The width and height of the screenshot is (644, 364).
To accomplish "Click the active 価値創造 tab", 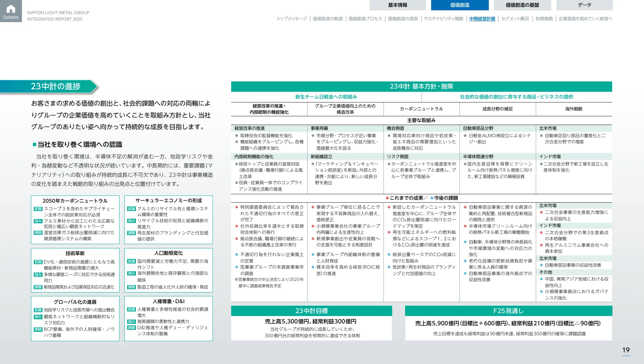I will [x=460, y=5].
